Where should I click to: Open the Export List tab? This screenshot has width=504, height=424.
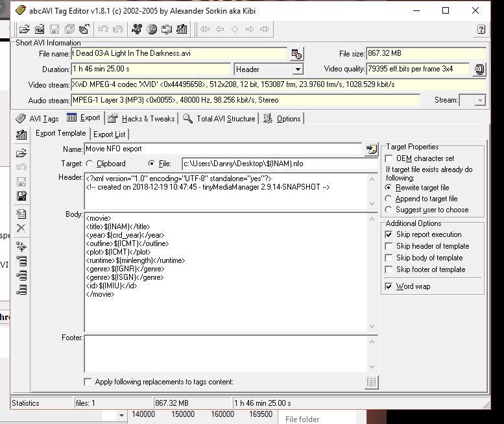click(109, 134)
